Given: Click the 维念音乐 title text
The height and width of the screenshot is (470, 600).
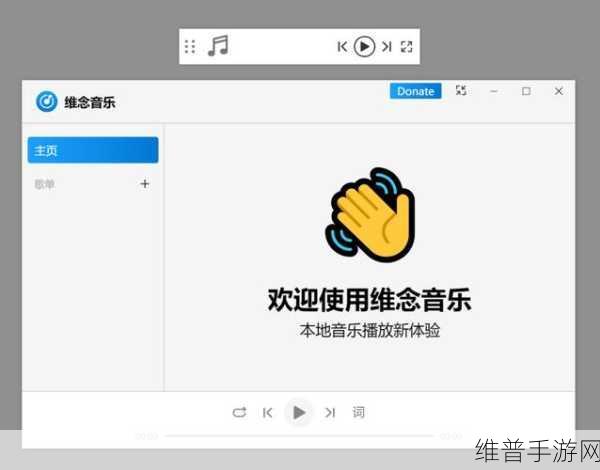Looking at the screenshot, I should 90,103.
